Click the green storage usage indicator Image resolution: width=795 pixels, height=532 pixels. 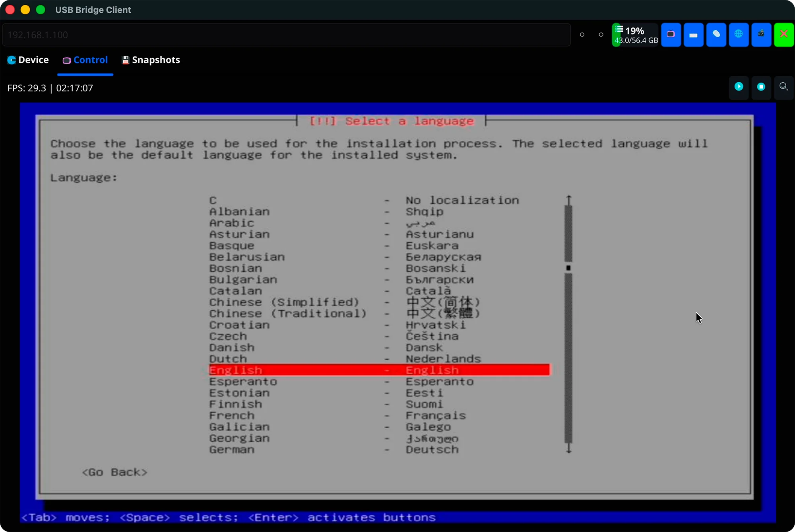tap(635, 35)
